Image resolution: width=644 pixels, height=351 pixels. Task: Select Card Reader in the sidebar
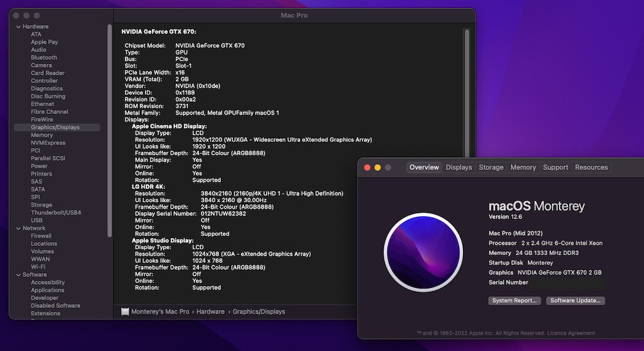point(48,73)
